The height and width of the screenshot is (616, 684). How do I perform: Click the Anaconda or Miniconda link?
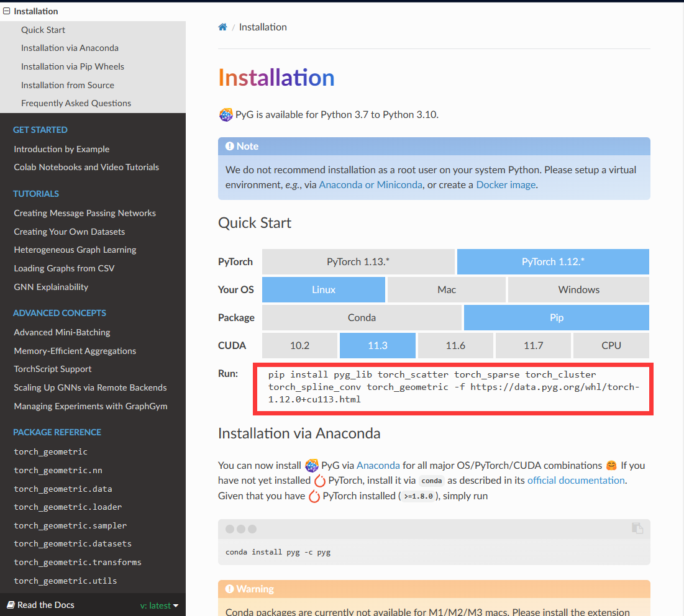[x=370, y=185]
